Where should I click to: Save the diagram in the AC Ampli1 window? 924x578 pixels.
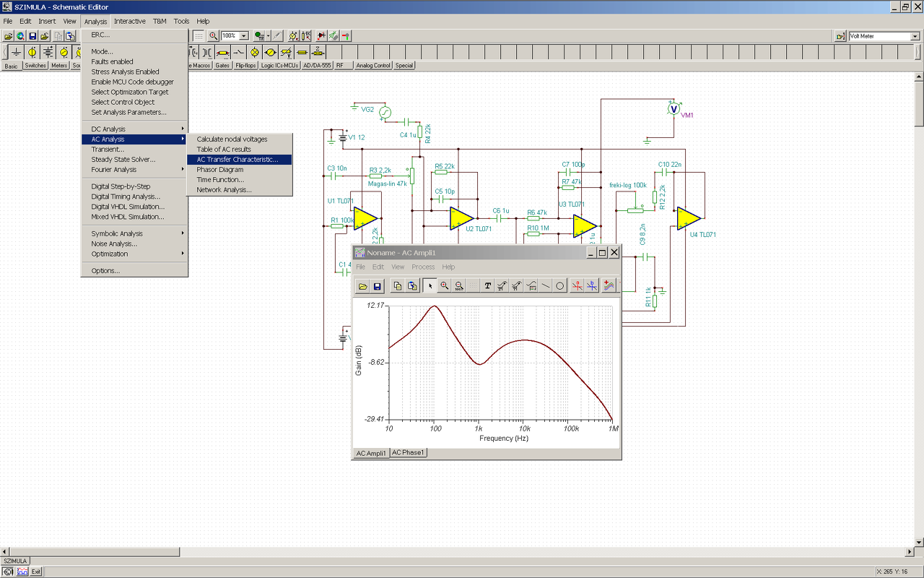point(377,286)
